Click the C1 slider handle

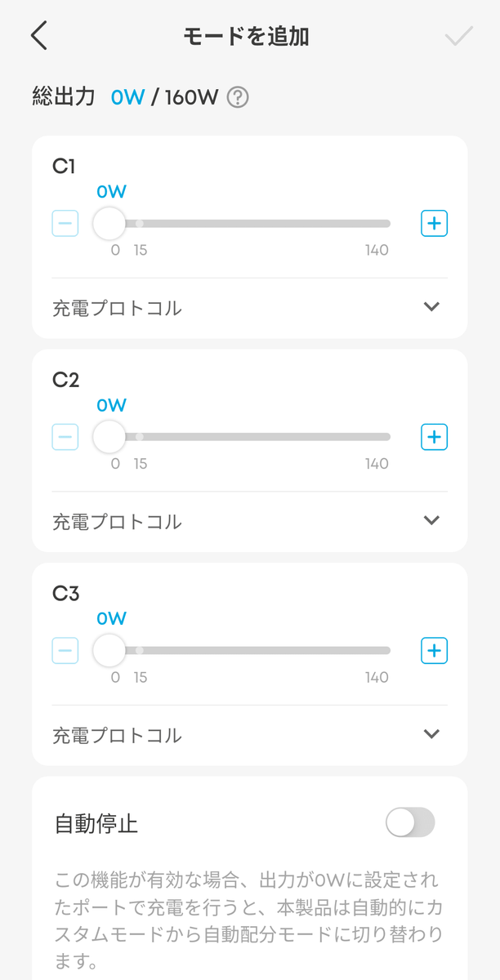(x=109, y=223)
